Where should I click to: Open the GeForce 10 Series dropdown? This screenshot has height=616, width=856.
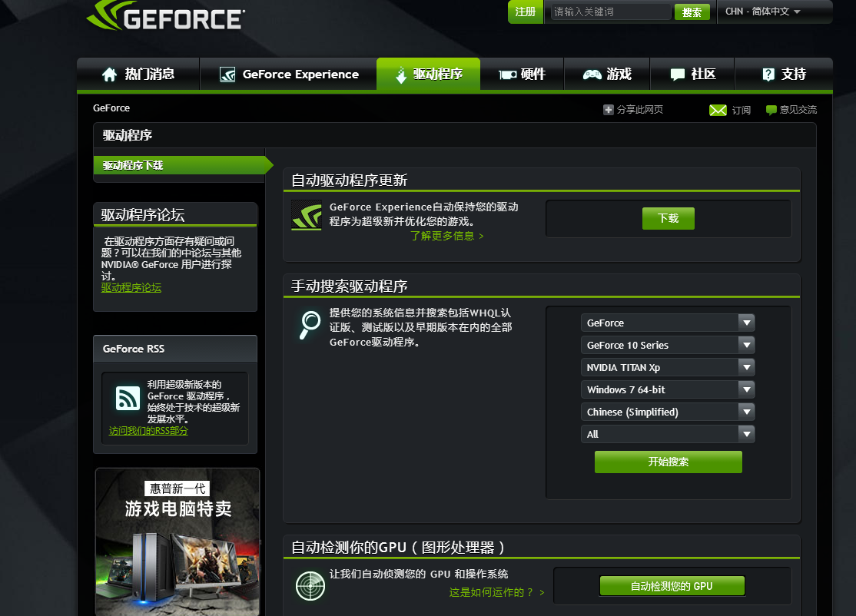[x=668, y=346]
